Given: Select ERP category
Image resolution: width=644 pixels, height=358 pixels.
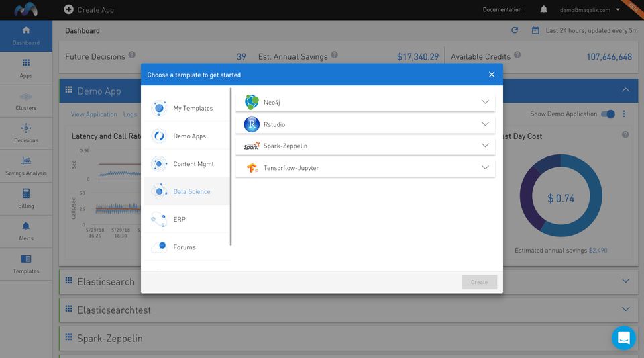Looking at the screenshot, I should (187, 219).
